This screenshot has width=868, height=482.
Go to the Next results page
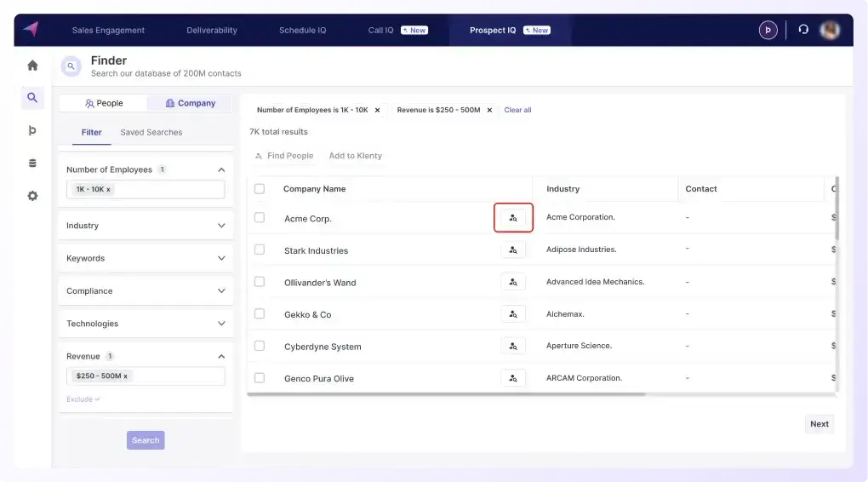(819, 424)
